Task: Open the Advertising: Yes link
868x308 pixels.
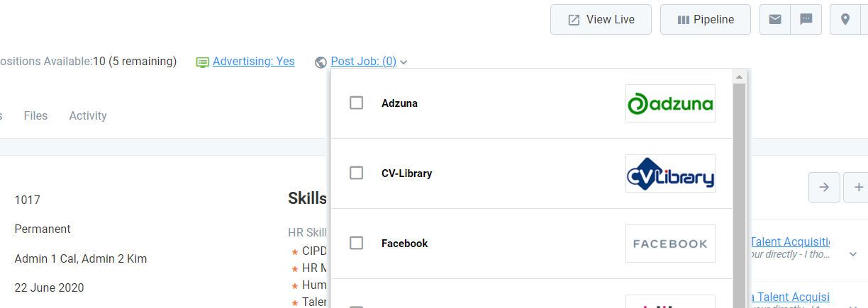Action: [x=254, y=62]
